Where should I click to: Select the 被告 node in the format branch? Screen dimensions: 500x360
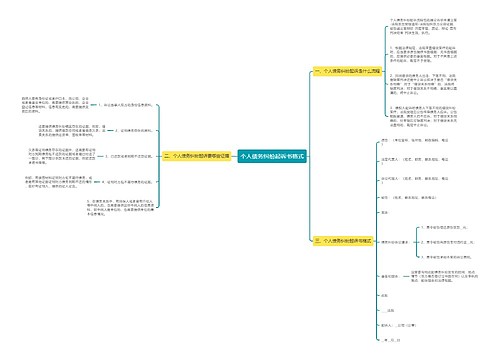(x=408, y=198)
